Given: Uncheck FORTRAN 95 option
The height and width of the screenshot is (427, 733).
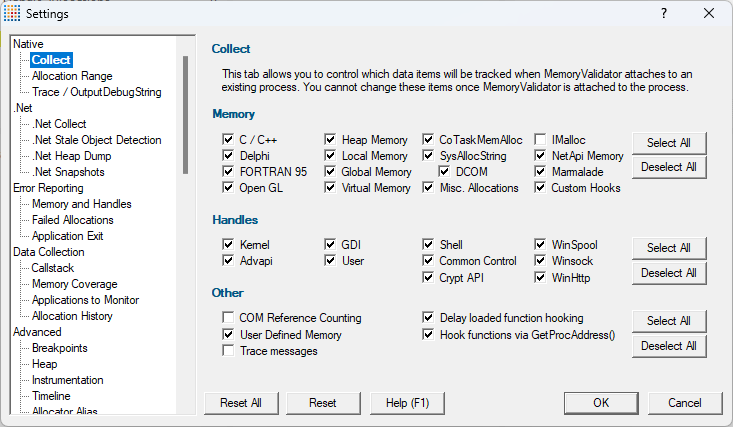Looking at the screenshot, I should click(228, 172).
